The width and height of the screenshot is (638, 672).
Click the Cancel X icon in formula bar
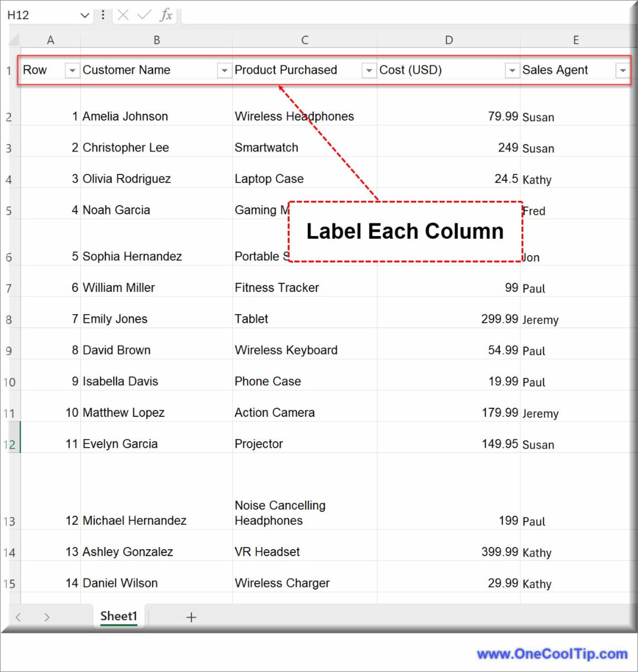pos(123,15)
